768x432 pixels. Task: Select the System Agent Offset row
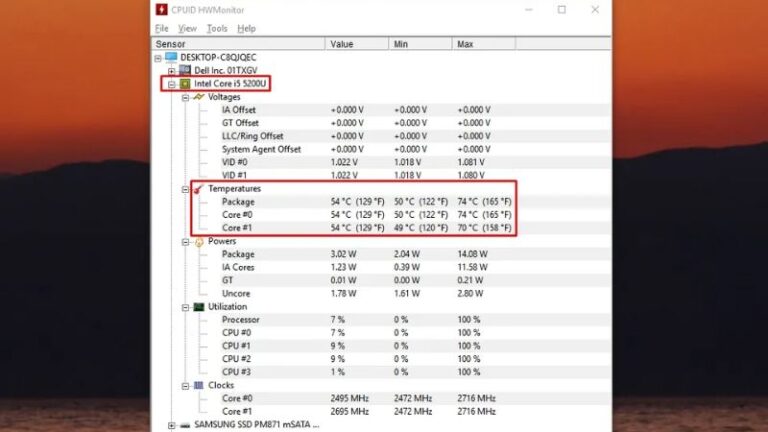tap(382, 149)
